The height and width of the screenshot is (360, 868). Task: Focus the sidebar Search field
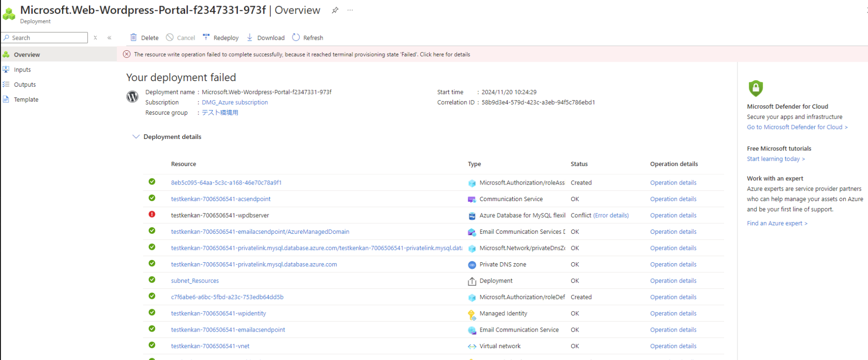click(45, 37)
